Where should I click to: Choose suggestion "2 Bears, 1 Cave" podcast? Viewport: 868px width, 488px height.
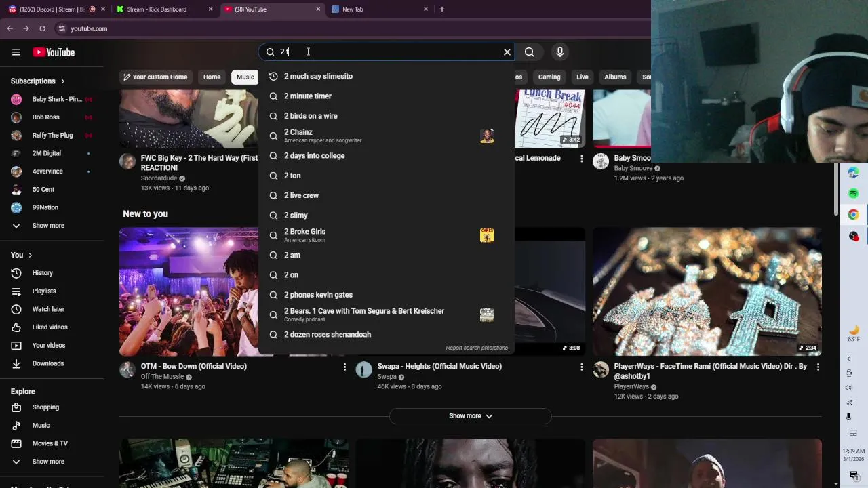point(385,314)
